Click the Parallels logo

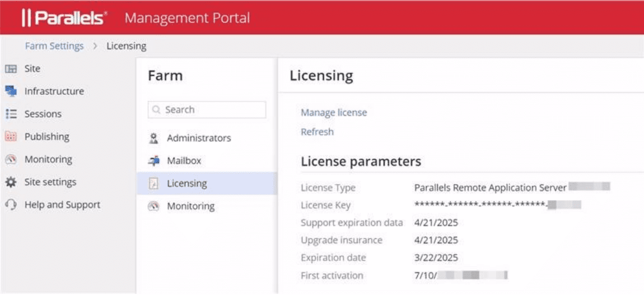[x=65, y=19]
